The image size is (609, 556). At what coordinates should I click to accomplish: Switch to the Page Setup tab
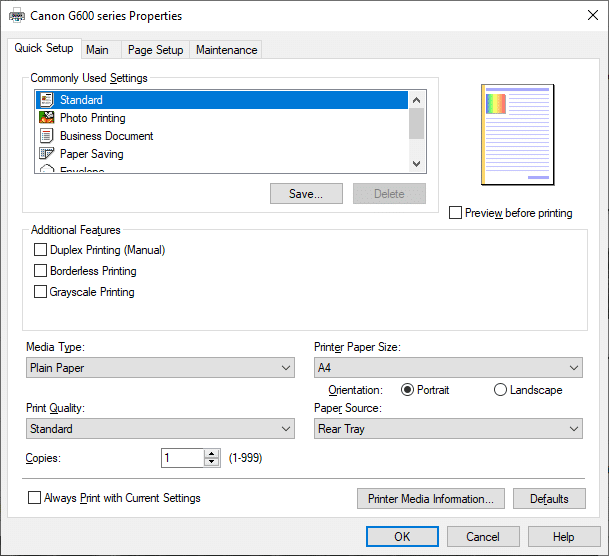point(155,50)
